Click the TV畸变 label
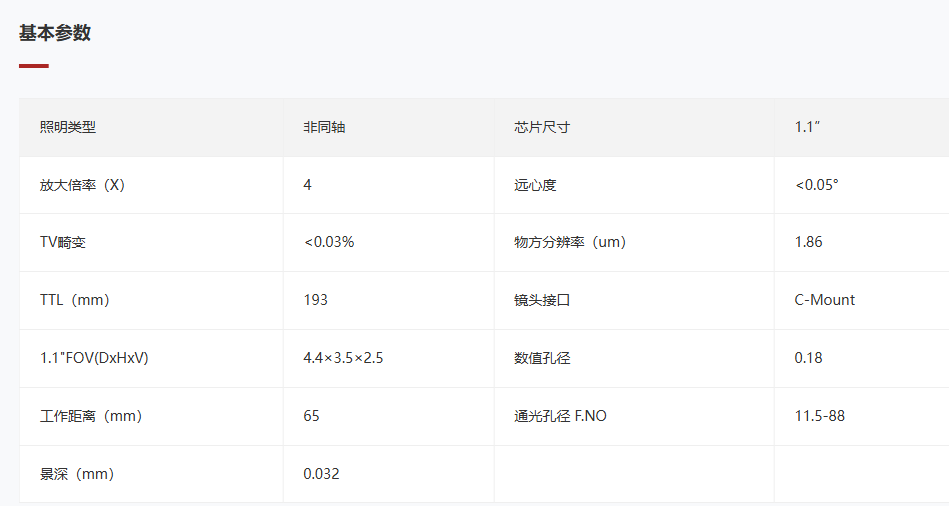Image resolution: width=949 pixels, height=506 pixels. click(63, 242)
